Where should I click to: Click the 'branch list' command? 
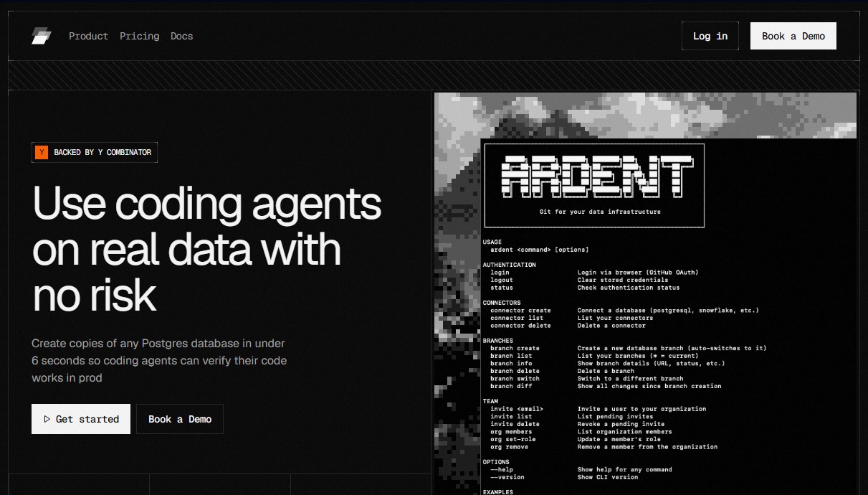point(511,356)
